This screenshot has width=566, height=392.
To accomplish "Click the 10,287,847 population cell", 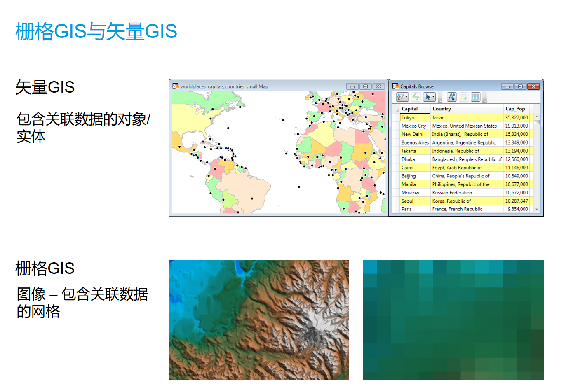I will [x=517, y=201].
